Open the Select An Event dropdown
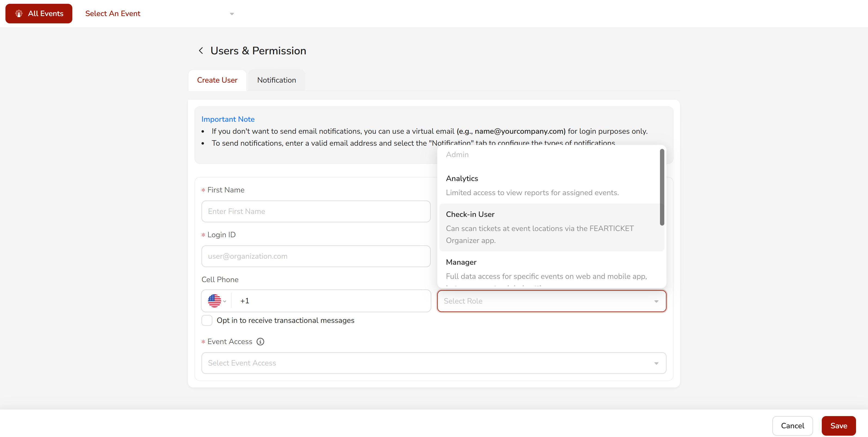Viewport: 868px width, 437px height. pos(158,14)
